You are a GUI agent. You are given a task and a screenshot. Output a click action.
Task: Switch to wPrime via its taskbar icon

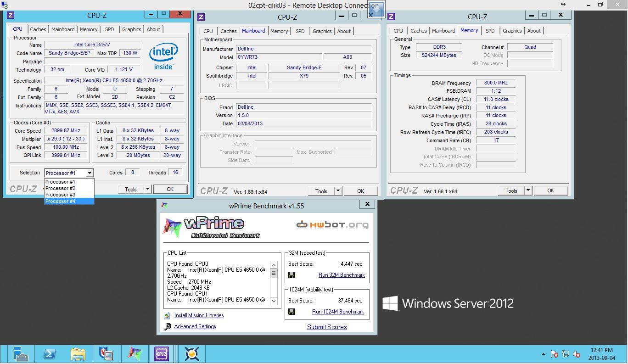(135, 354)
